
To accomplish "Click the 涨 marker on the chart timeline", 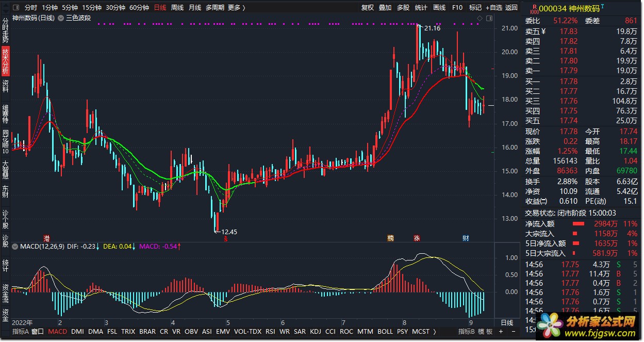I will [416, 238].
